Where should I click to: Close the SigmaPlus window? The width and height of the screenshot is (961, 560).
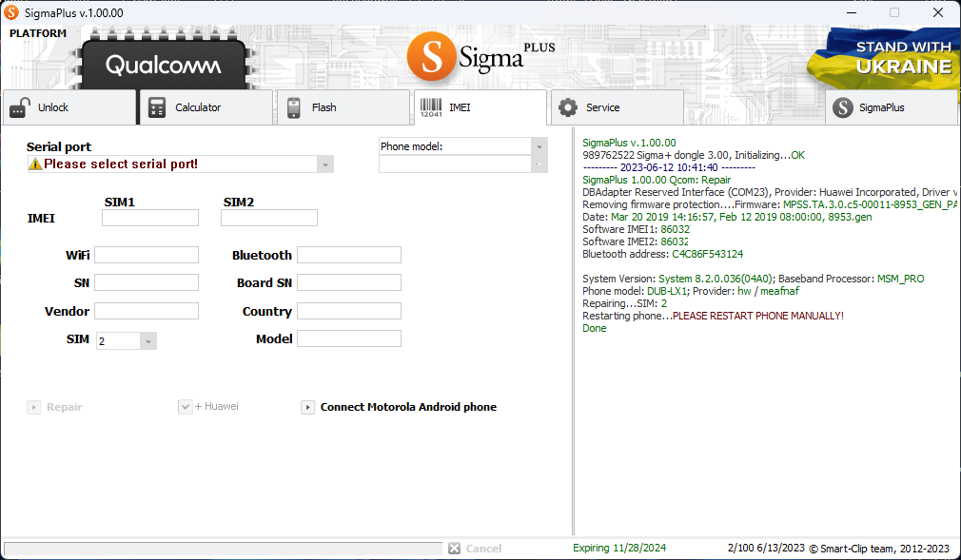[938, 12]
